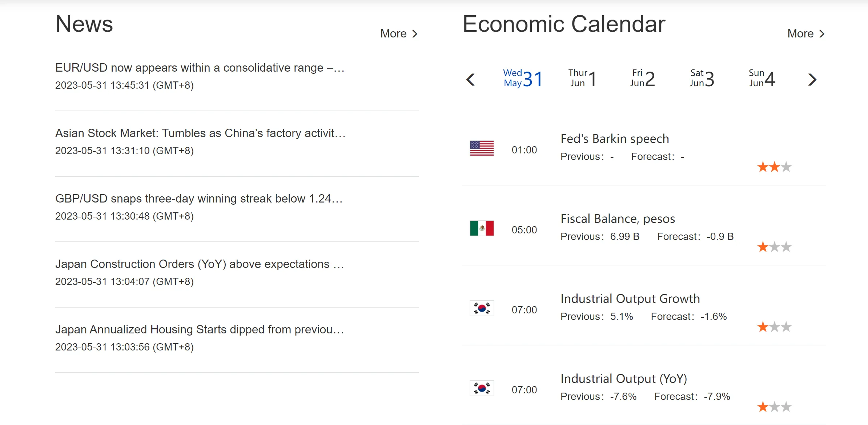Click timestamp 2023-05-31 13:04:07 (GMT+8)
Image resolution: width=868 pixels, height=425 pixels.
pos(124,281)
